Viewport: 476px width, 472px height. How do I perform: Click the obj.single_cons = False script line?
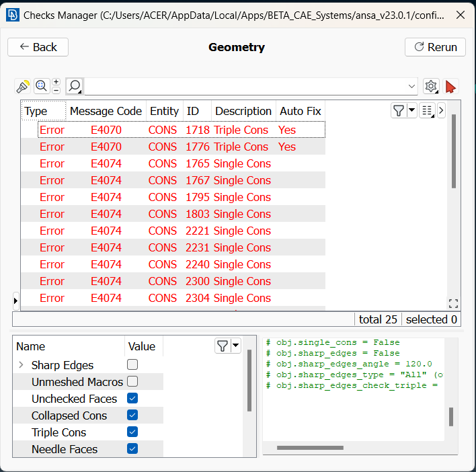tap(333, 342)
